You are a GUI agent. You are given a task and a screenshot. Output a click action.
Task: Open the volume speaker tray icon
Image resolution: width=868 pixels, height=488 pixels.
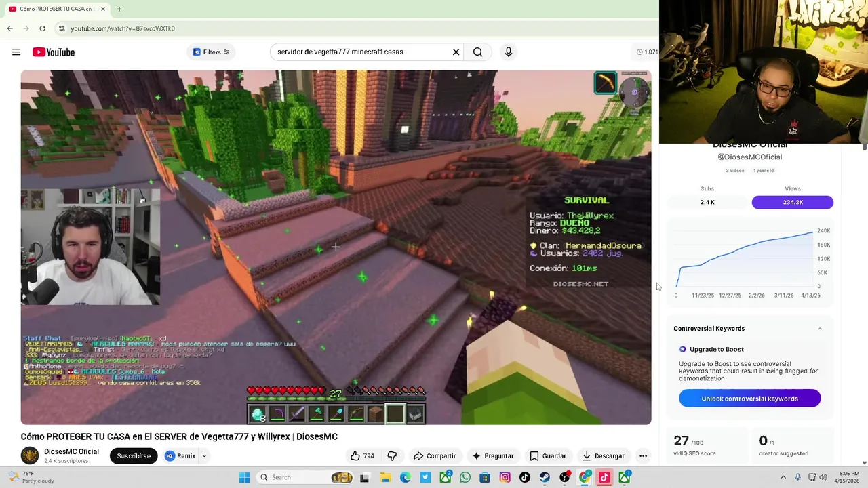(823, 477)
